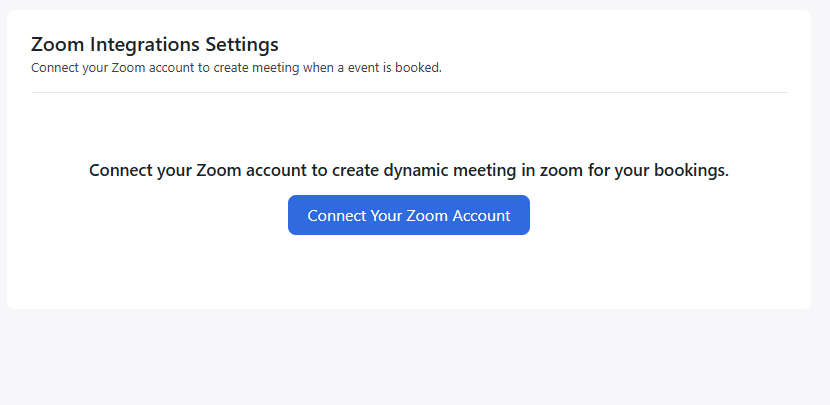Click "Connect" starting the bold sentence
Image resolution: width=830 pixels, height=405 pixels.
tap(121, 170)
